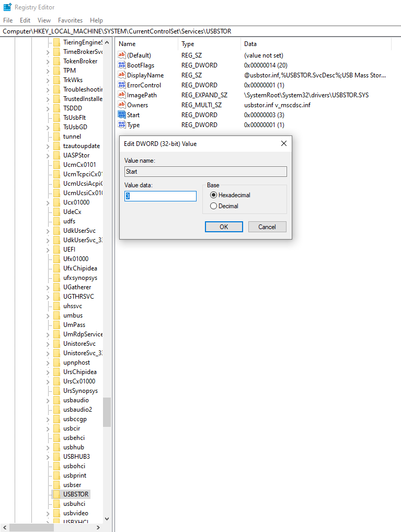
Task: Click the (Default) string value icon
Action: pos(122,55)
